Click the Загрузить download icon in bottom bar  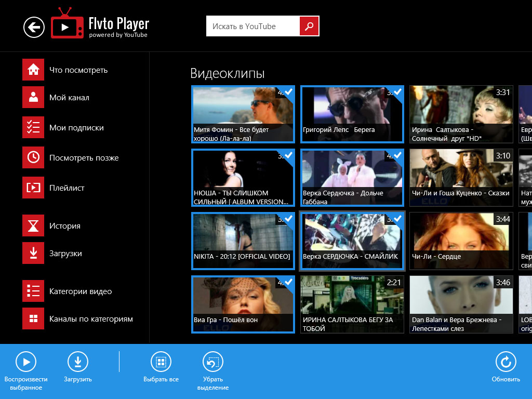pyautogui.click(x=78, y=362)
